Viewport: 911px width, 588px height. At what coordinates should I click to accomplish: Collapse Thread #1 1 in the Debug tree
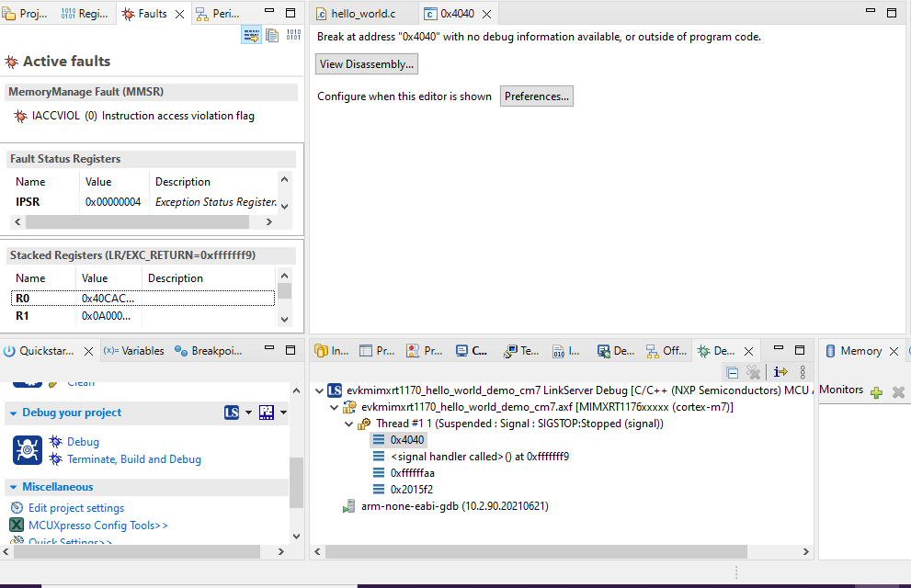[347, 424]
